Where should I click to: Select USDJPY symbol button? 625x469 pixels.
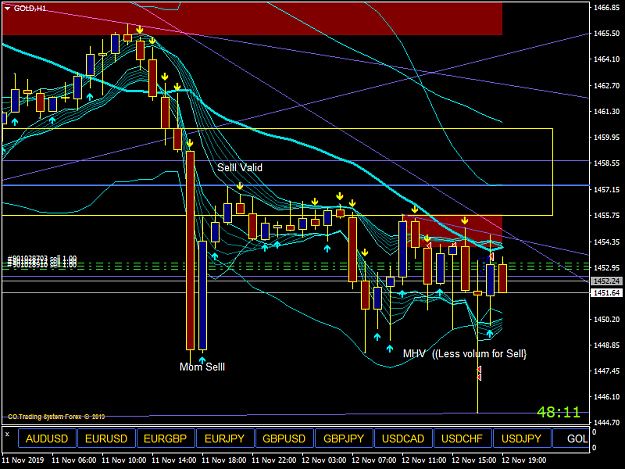coord(522,438)
